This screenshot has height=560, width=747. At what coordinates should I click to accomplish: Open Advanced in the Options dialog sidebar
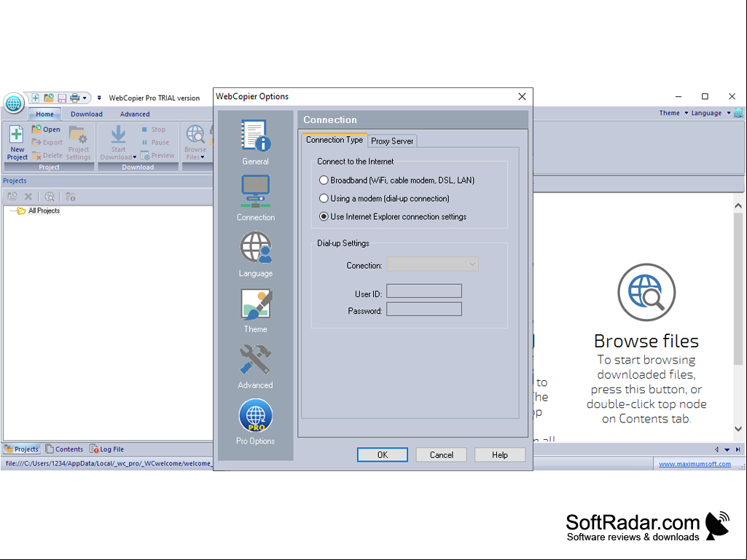[255, 366]
